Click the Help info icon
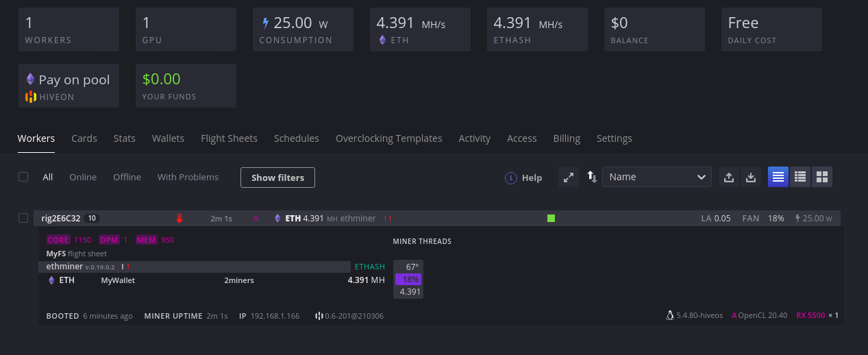This screenshot has height=355, width=868. point(510,178)
